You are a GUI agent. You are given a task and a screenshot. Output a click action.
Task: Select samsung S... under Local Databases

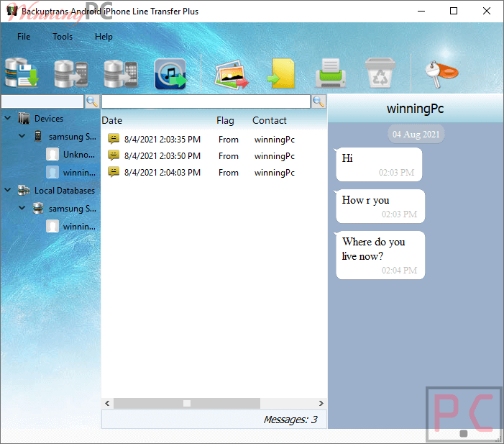[73, 209]
